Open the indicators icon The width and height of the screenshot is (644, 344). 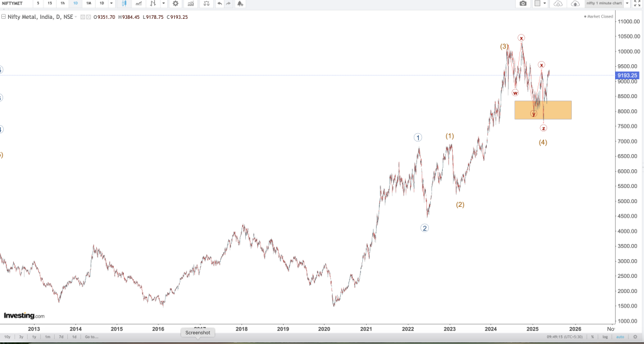click(191, 3)
